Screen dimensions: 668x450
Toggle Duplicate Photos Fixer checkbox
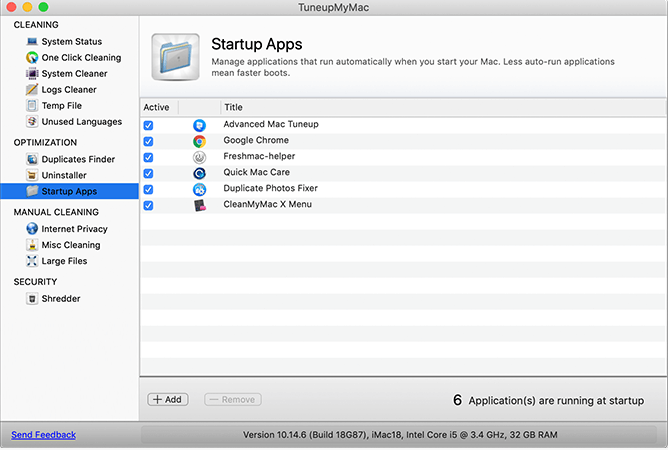point(148,189)
